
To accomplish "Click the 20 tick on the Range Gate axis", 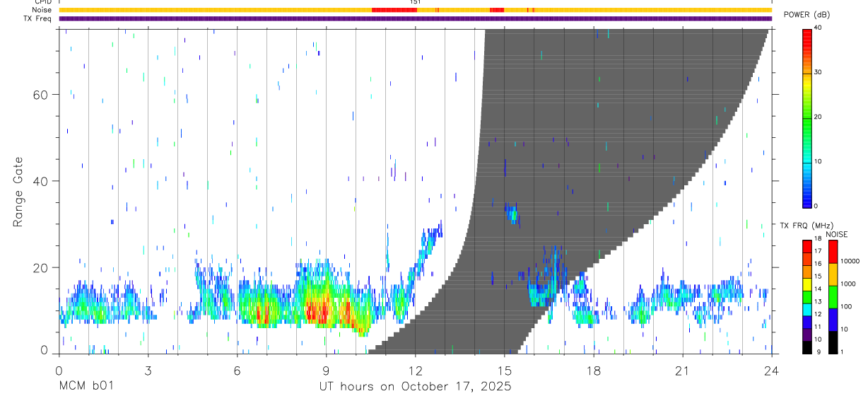I will point(41,268).
